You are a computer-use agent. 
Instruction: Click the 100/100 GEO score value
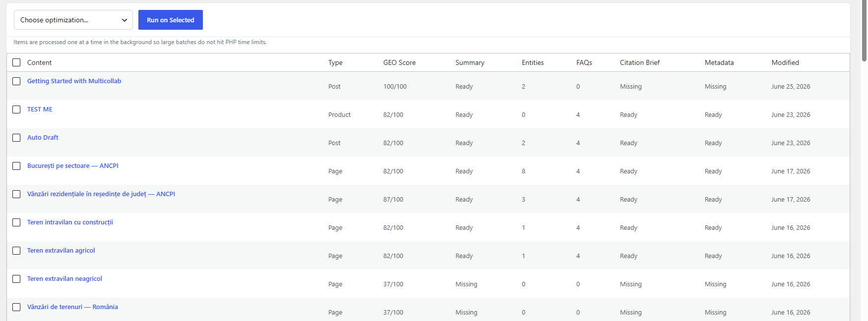(x=395, y=87)
